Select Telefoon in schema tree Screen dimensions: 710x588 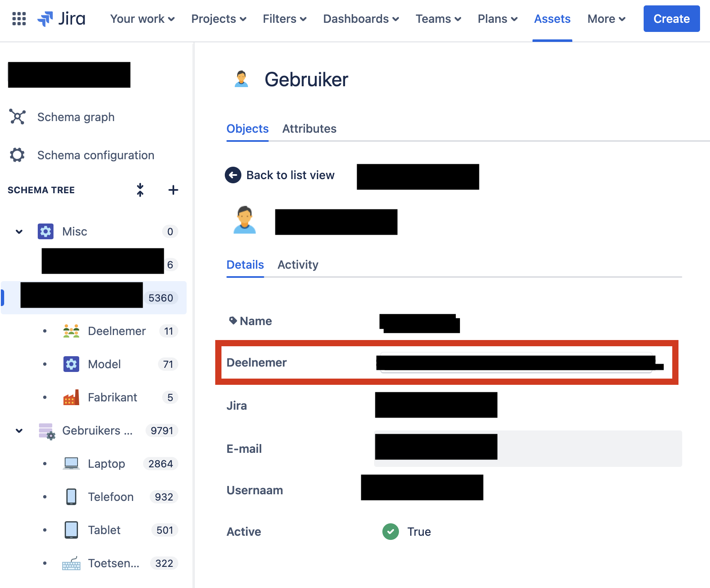tap(111, 497)
